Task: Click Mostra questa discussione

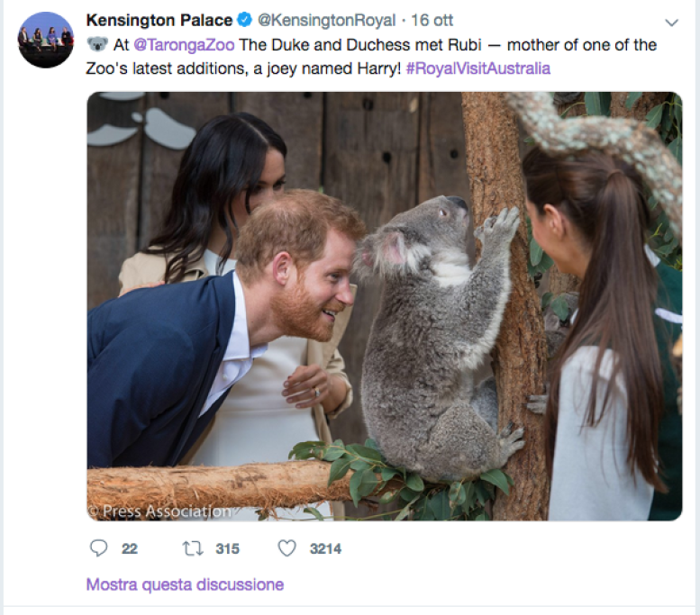Action: pyautogui.click(x=185, y=584)
